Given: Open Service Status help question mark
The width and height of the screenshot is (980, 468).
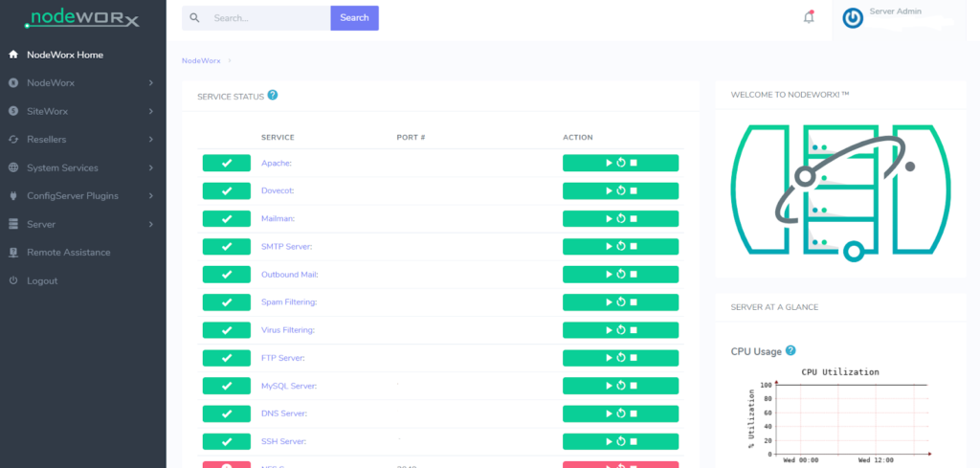Looking at the screenshot, I should 273,95.
